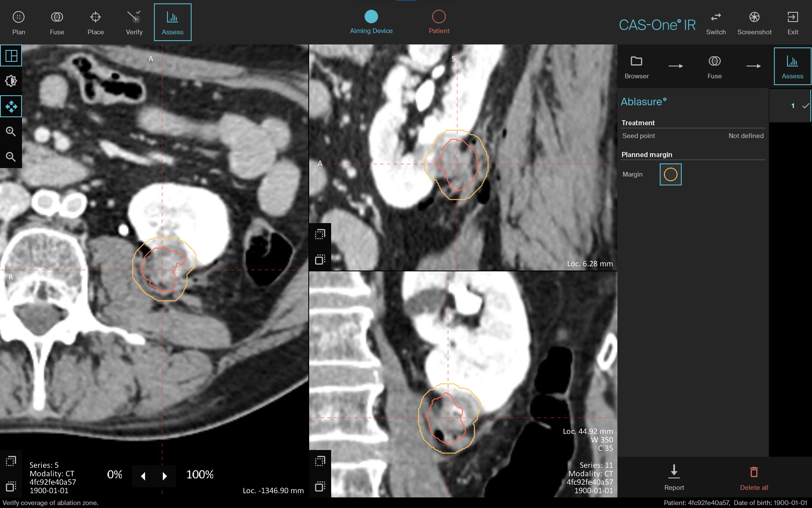
Task: Select the Verify module
Action: click(134, 22)
